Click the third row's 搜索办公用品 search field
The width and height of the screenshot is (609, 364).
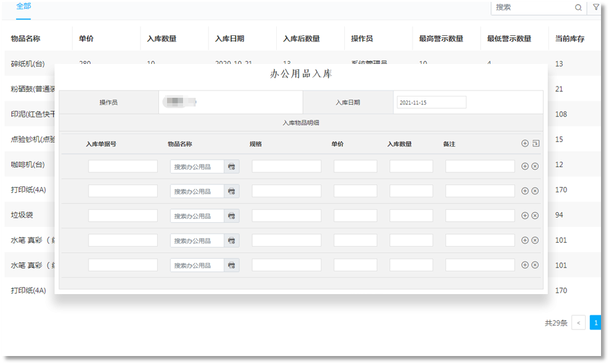197,216
